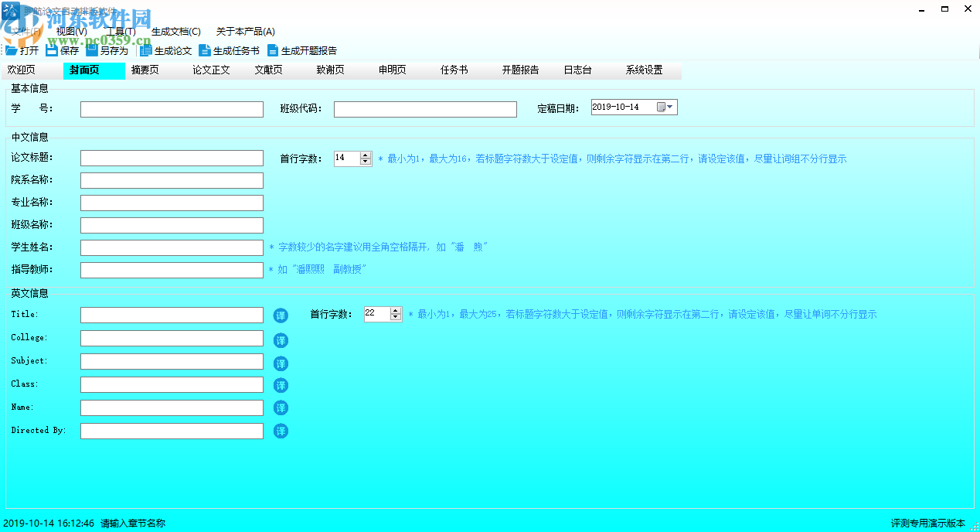Viewport: 980px width, 532px height.
Task: Open the 关于本产品(A) menu
Action: tap(246, 32)
